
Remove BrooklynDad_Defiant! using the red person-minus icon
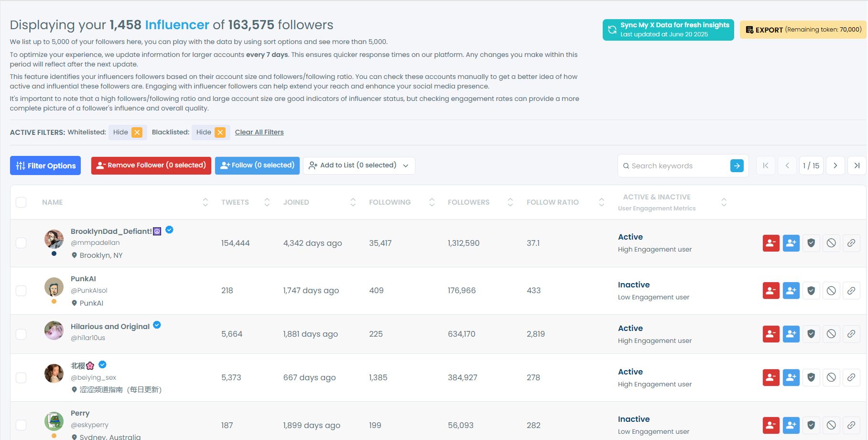(x=770, y=243)
